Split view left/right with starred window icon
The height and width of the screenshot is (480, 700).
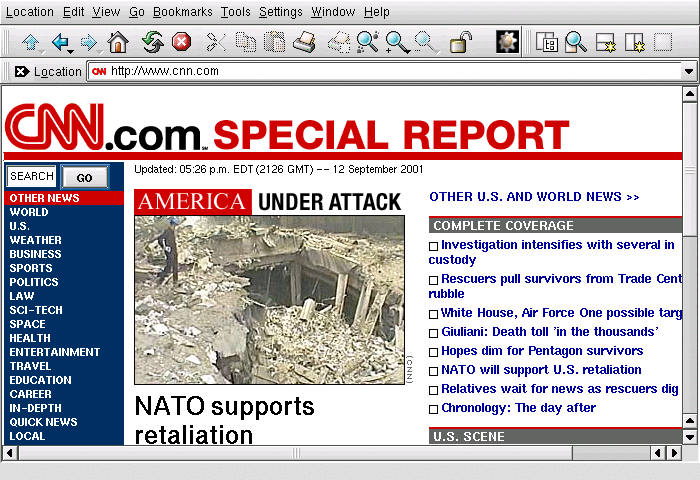click(634, 43)
